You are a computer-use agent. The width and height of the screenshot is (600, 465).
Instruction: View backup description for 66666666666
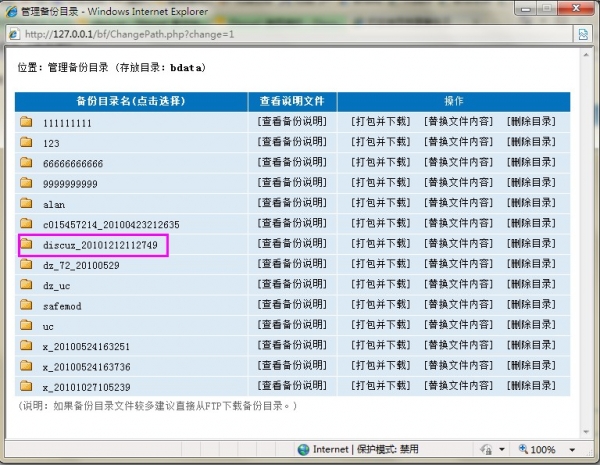pos(291,162)
